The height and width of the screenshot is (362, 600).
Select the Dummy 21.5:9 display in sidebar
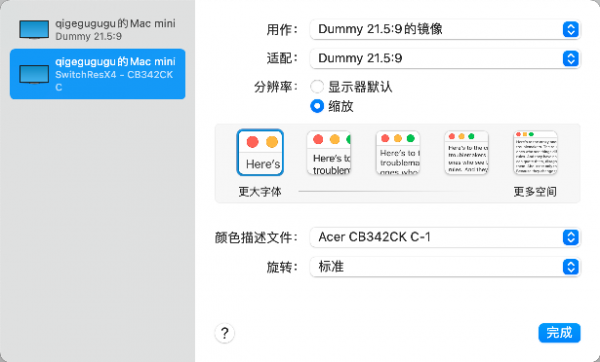coord(98,30)
